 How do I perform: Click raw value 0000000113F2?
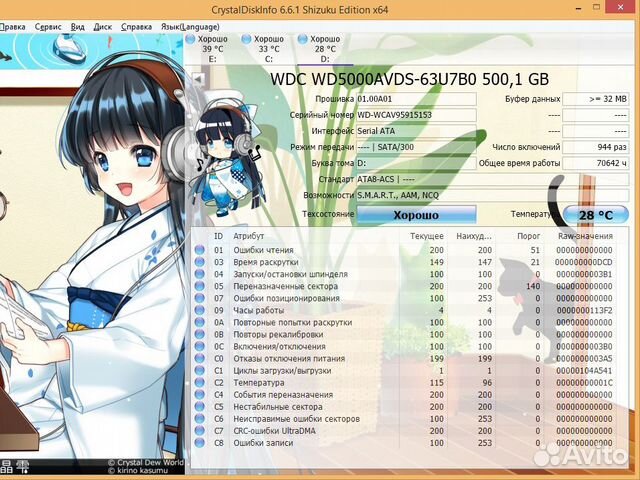[x=584, y=310]
